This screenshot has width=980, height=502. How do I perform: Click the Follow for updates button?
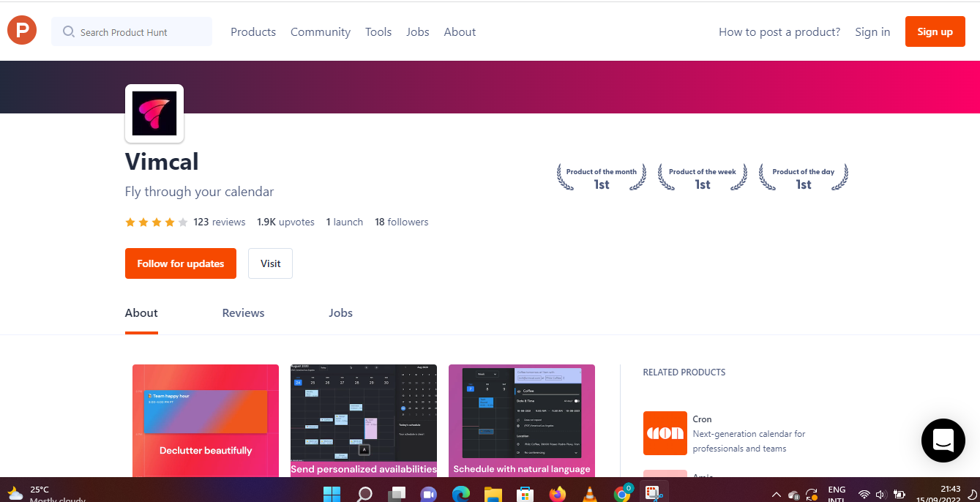(181, 263)
